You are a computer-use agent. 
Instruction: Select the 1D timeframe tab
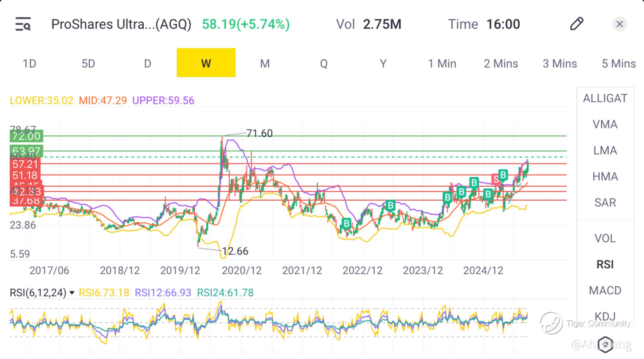(30, 64)
